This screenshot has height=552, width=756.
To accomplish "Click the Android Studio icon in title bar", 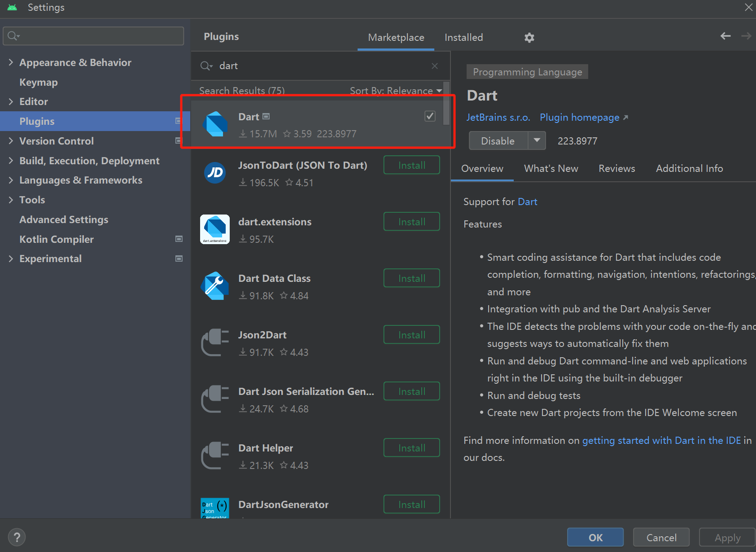I will (12, 7).
